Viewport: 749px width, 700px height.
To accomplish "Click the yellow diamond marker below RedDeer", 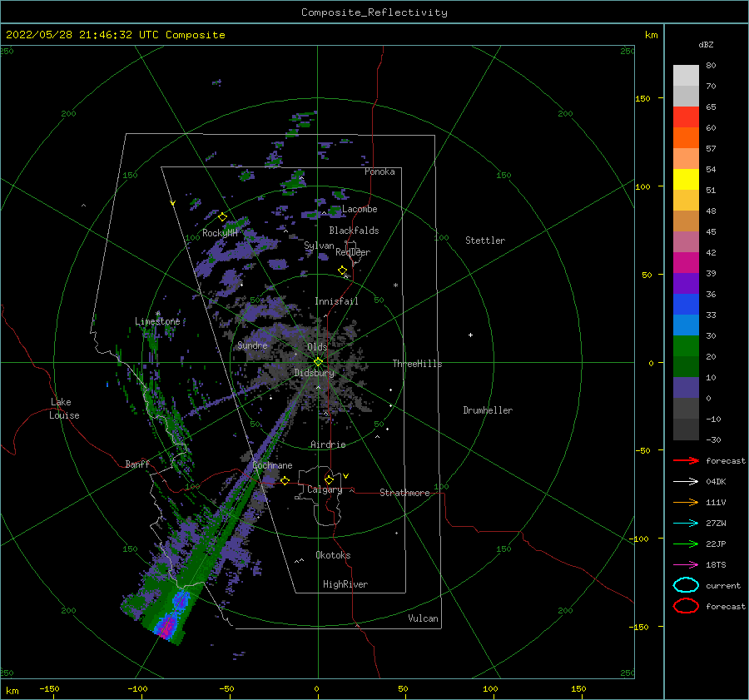I will point(342,271).
